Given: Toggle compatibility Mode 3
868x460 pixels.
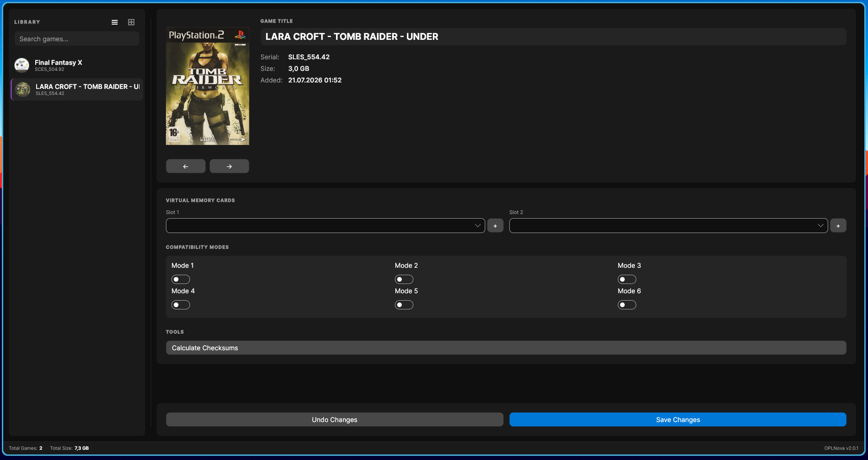Looking at the screenshot, I should (x=627, y=279).
